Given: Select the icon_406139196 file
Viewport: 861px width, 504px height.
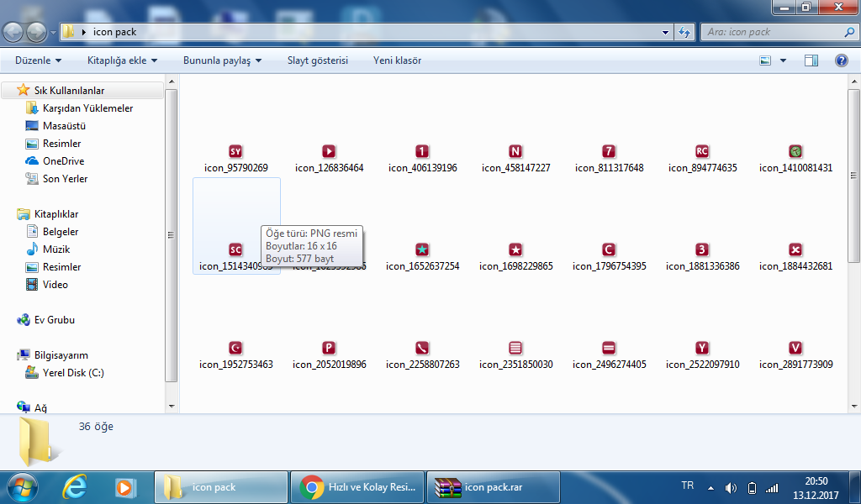Looking at the screenshot, I should pyautogui.click(x=422, y=159).
